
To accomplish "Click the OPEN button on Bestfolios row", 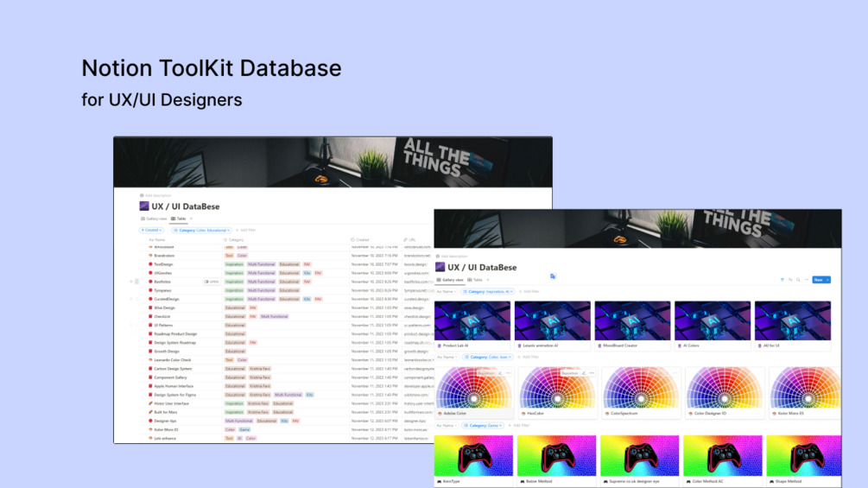I will [x=212, y=282].
